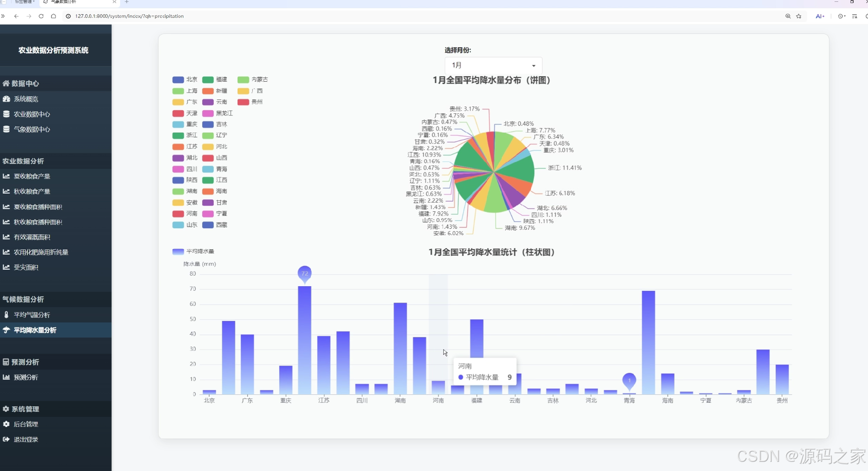
Task: Open 受灾面积 page
Action: click(26, 267)
